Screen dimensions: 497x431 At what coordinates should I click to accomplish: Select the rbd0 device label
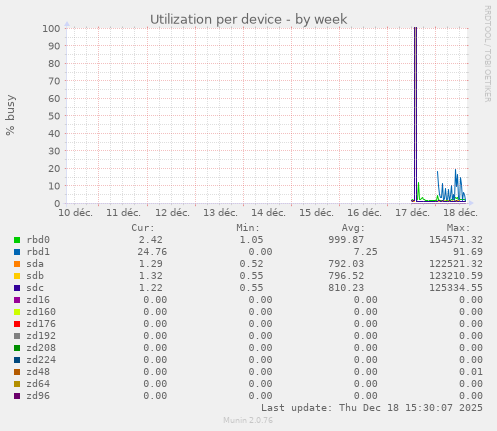click(x=38, y=240)
